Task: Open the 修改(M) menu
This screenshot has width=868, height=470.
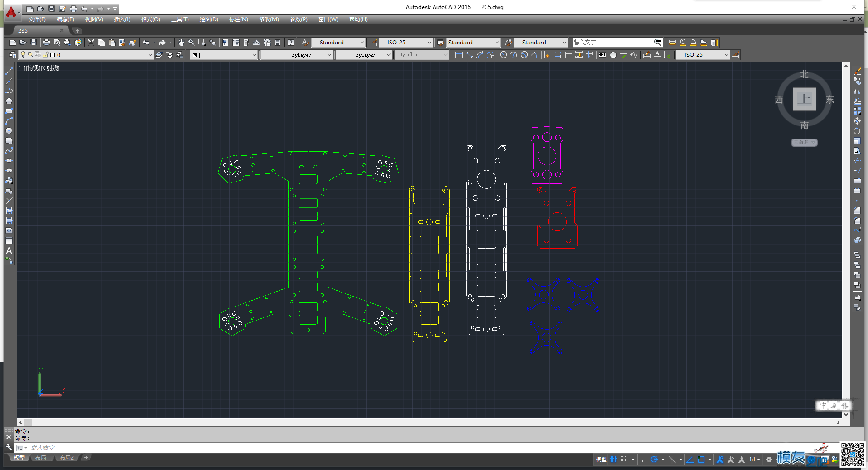Action: (x=269, y=19)
